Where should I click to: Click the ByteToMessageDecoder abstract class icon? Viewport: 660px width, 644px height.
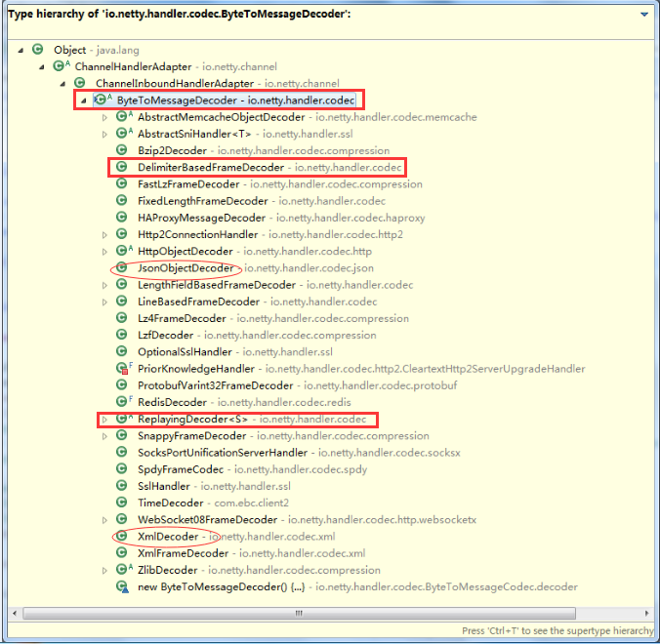click(103, 100)
